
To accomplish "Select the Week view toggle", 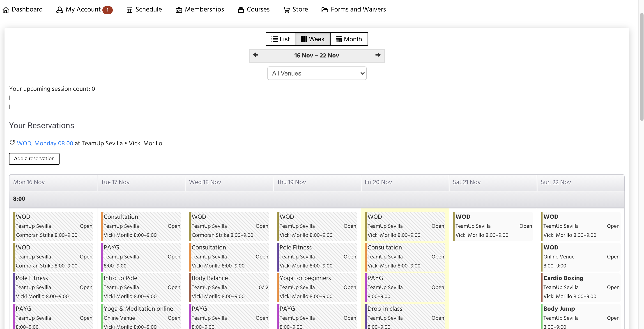I will pos(313,39).
